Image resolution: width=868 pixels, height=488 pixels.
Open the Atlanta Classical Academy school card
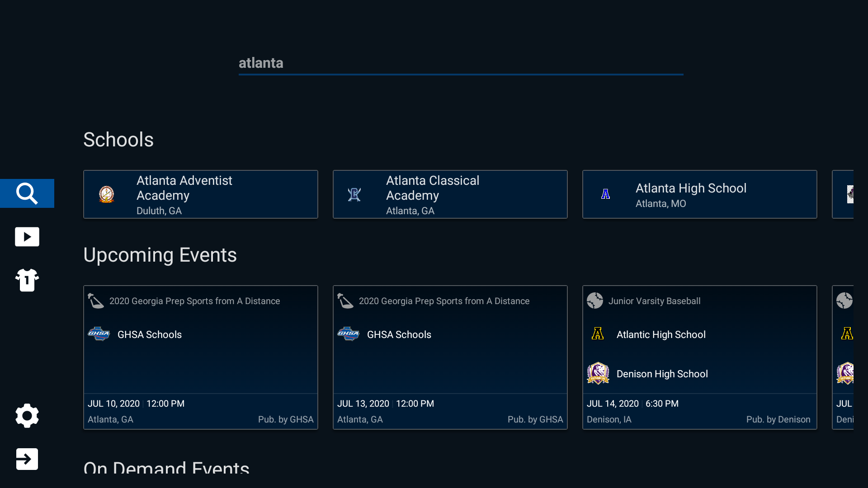450,194
